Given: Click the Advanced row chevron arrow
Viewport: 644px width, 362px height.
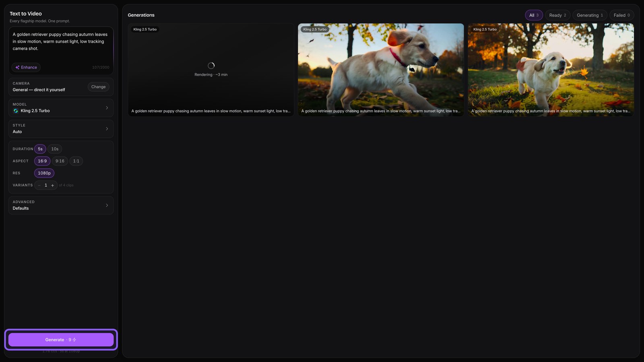Looking at the screenshot, I should pos(107,205).
